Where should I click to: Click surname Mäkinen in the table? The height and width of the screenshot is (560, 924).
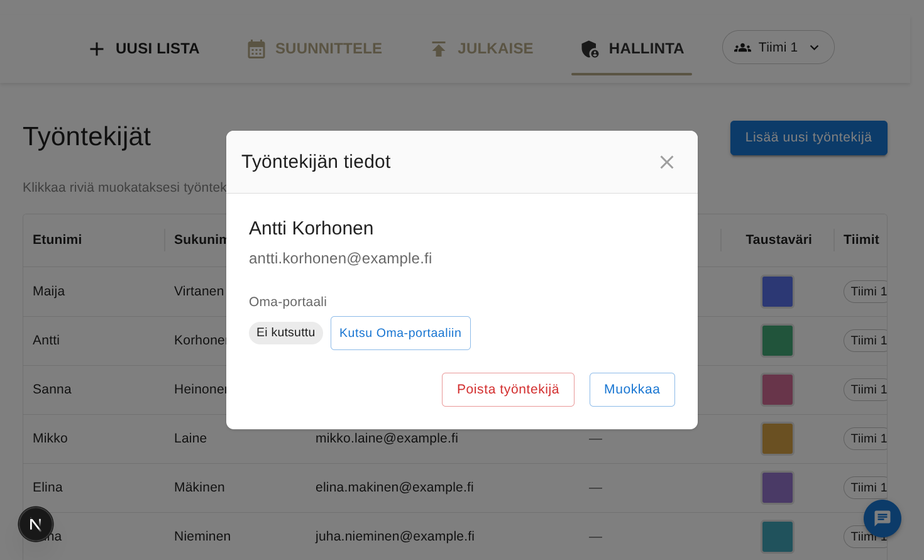click(199, 487)
